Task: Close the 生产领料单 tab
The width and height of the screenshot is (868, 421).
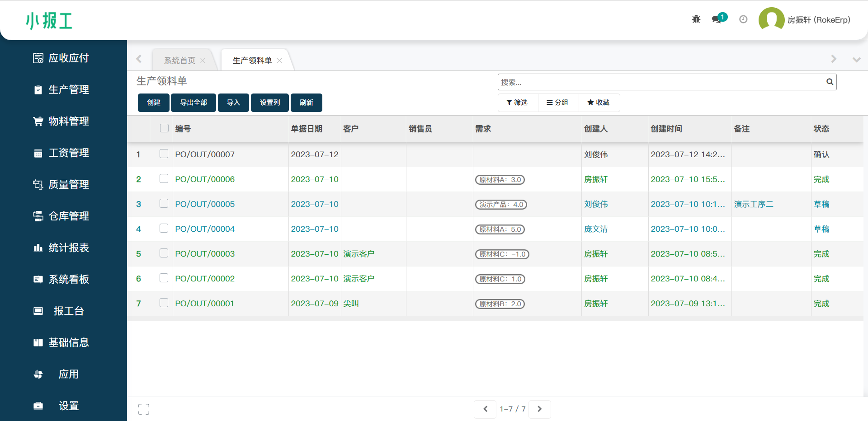Action: click(279, 61)
